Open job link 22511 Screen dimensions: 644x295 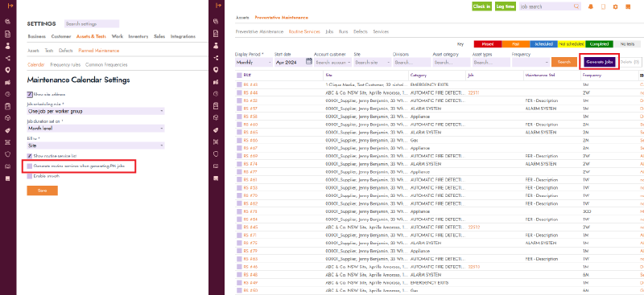point(473,92)
